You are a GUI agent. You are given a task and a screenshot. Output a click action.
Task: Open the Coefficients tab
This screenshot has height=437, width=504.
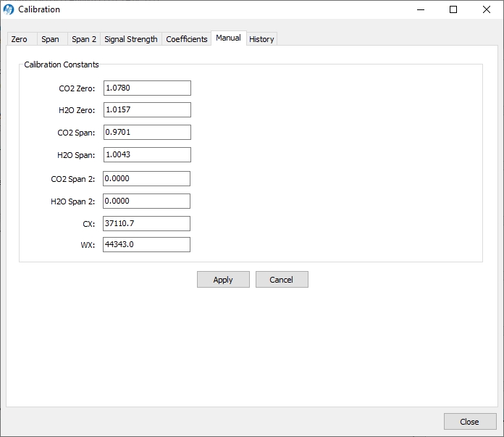pyautogui.click(x=187, y=39)
